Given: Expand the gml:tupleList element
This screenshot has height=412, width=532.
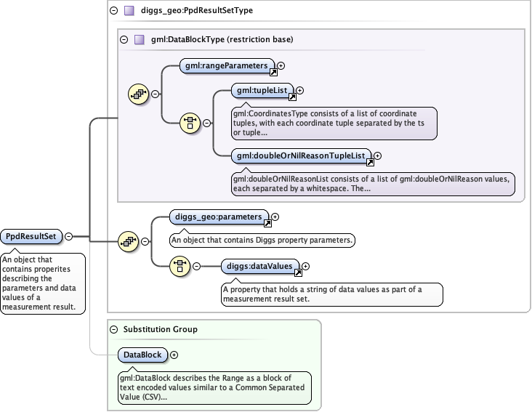Looking at the screenshot, I should point(299,91).
